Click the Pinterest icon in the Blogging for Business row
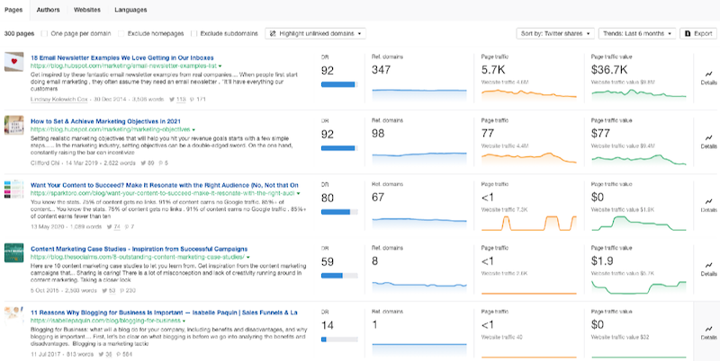 [x=118, y=354]
